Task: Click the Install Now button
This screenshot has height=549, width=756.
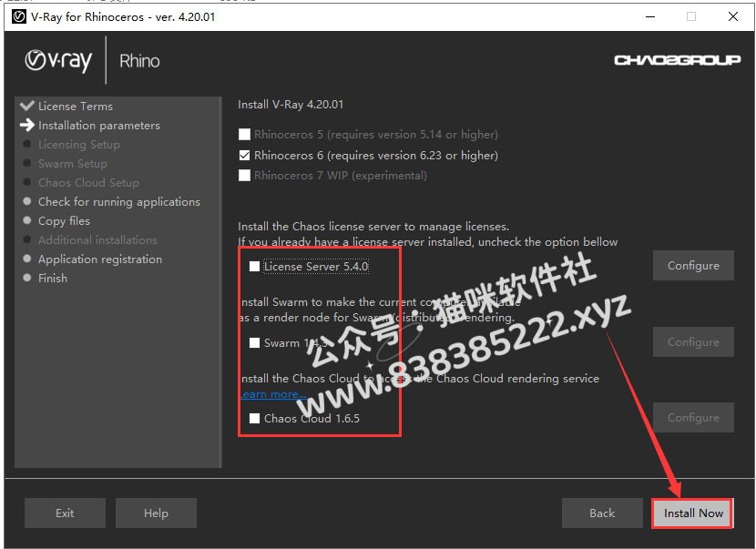Action: [x=693, y=513]
